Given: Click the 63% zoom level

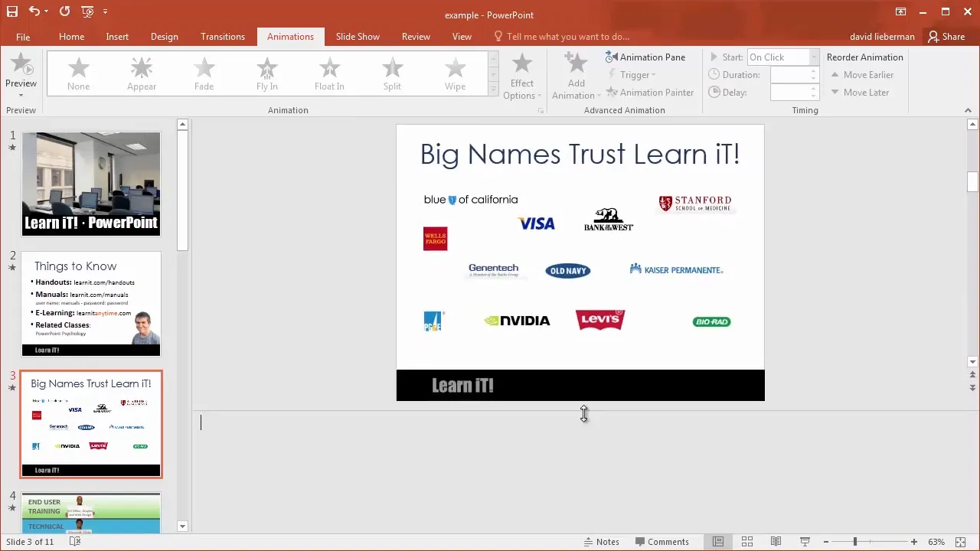Looking at the screenshot, I should point(936,542).
